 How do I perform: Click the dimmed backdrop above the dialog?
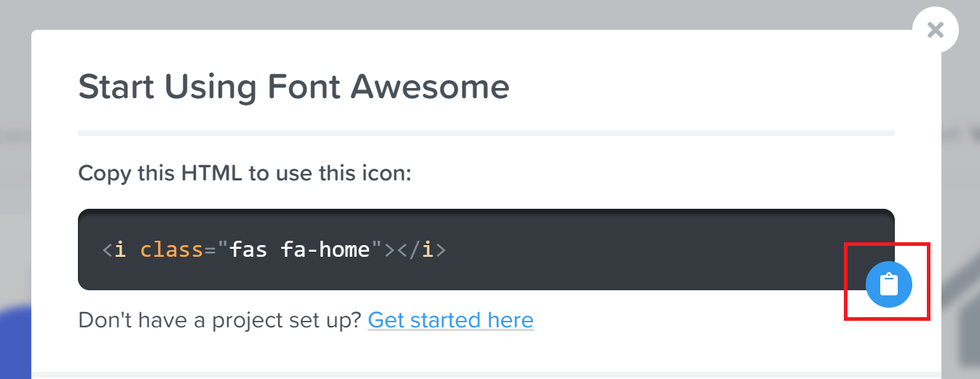437,14
